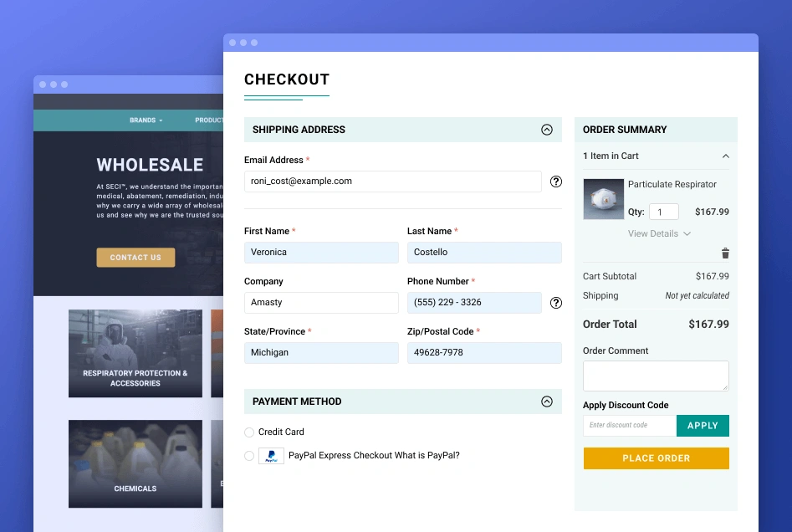The image size is (792, 532).
Task: Click the PayPal logo icon
Action: coord(271,456)
